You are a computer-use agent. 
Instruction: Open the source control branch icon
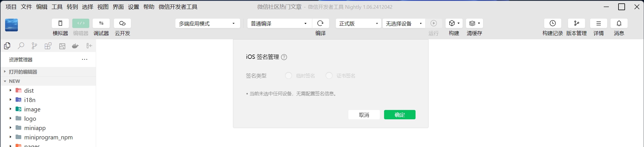[34, 46]
